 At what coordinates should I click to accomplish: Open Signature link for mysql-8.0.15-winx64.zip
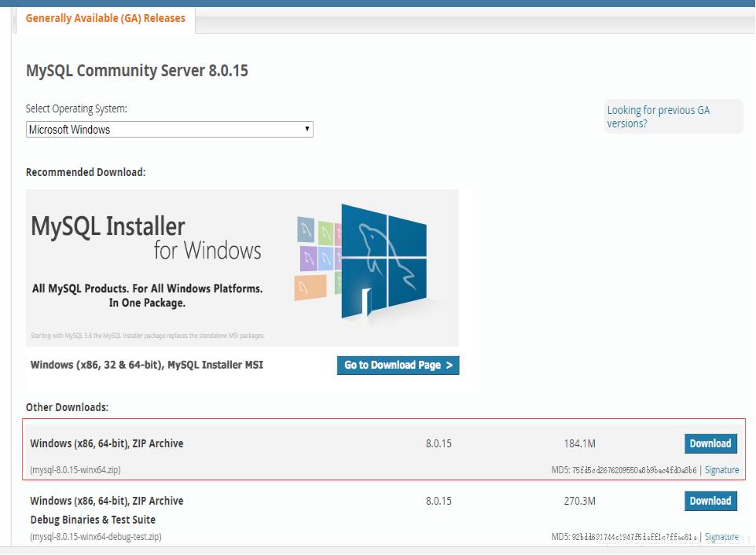coord(721,470)
